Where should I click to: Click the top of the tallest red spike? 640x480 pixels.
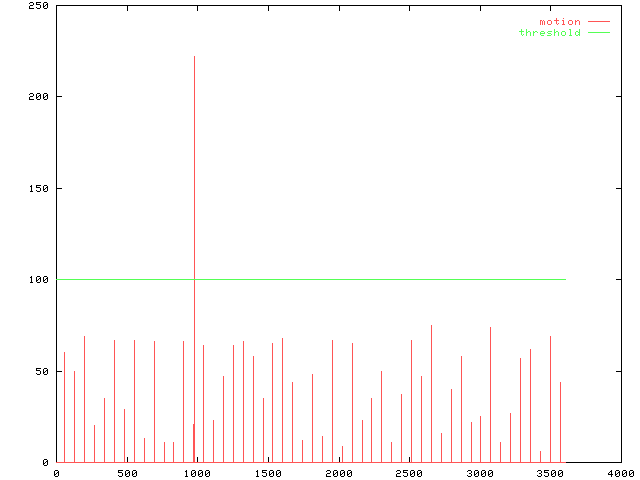click(x=194, y=57)
